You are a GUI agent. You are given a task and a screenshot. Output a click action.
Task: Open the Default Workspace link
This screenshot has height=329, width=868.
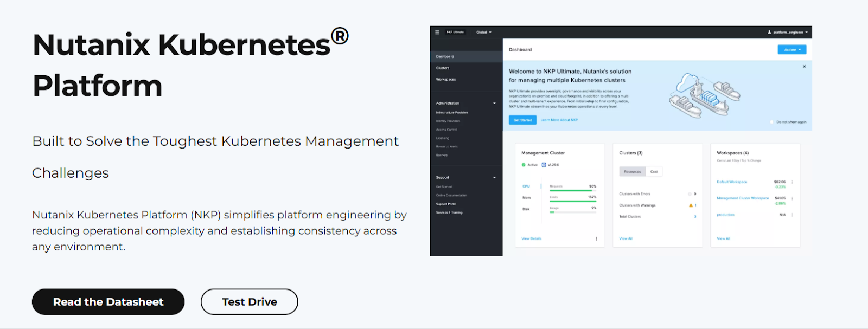[732, 182]
